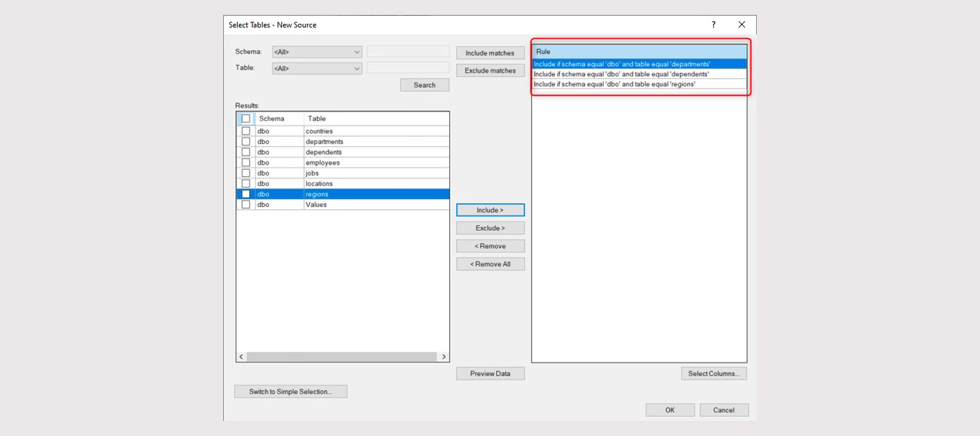Confirm with the OK button
The width and height of the screenshot is (980, 436).
tap(670, 410)
